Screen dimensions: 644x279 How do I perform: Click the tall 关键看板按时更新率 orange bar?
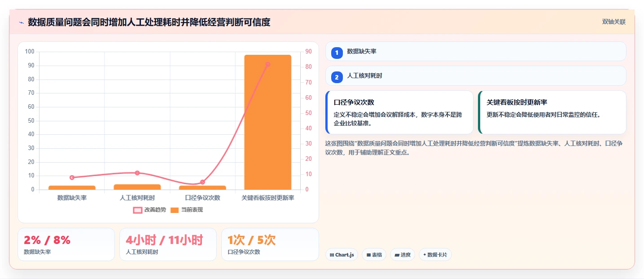(x=268, y=122)
